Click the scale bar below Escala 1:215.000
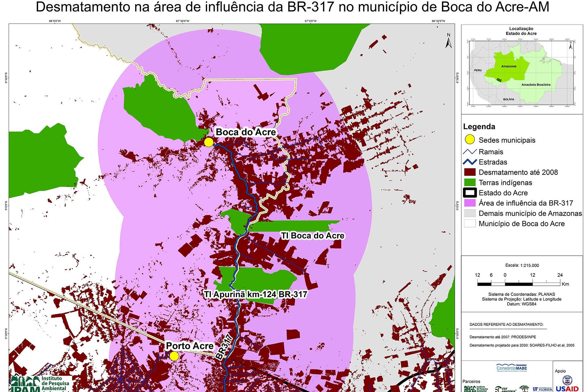588x392 pixels. [519, 284]
